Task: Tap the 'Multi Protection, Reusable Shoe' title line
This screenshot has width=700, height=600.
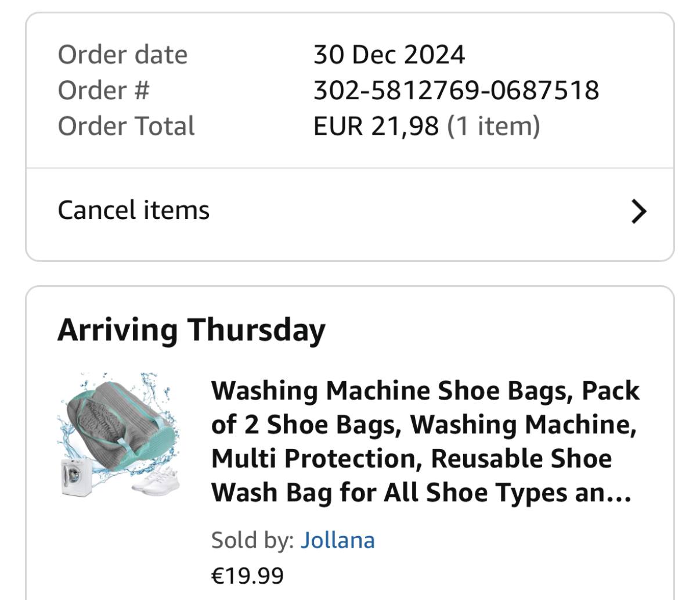Action: coord(411,458)
